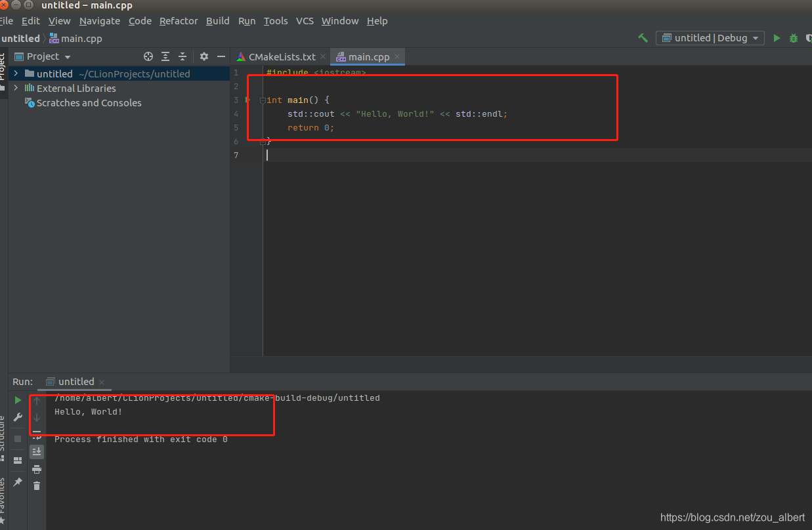Open the View menu

(60, 21)
